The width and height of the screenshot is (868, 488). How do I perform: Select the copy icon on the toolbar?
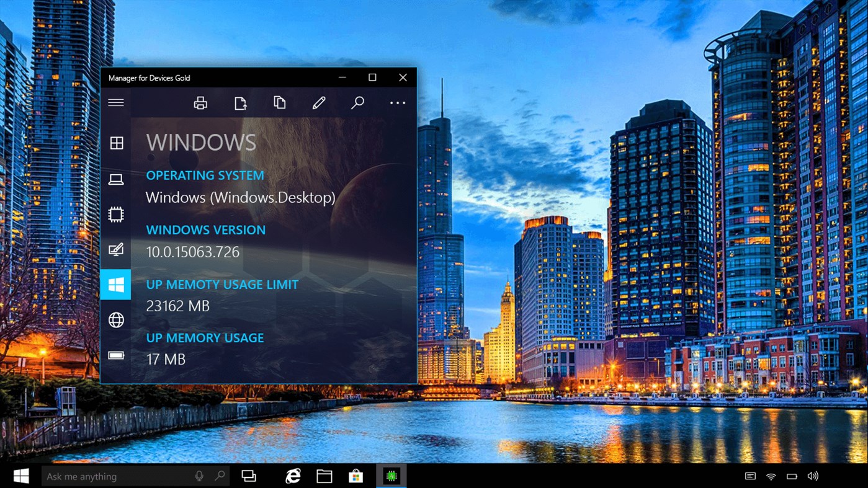(x=279, y=102)
